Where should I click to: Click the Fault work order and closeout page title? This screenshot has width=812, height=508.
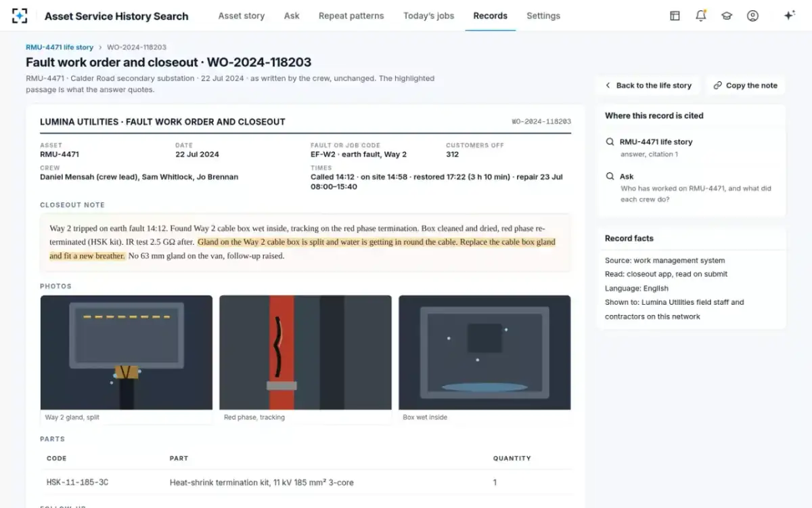click(x=168, y=62)
